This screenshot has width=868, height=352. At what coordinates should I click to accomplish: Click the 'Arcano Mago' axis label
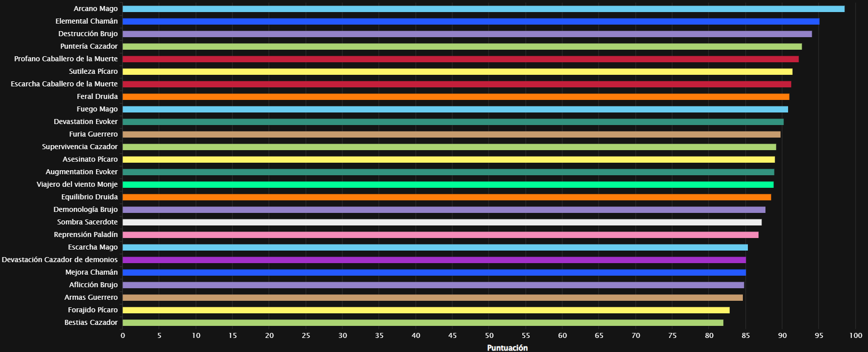coord(95,9)
